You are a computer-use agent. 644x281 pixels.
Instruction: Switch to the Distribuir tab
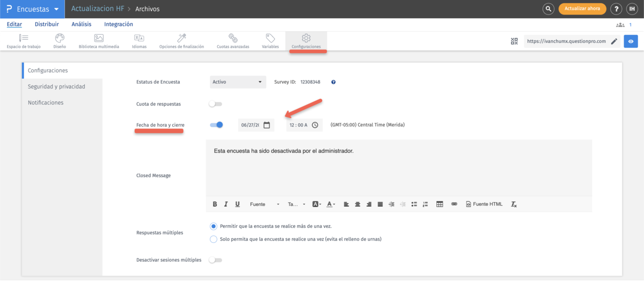tap(47, 24)
